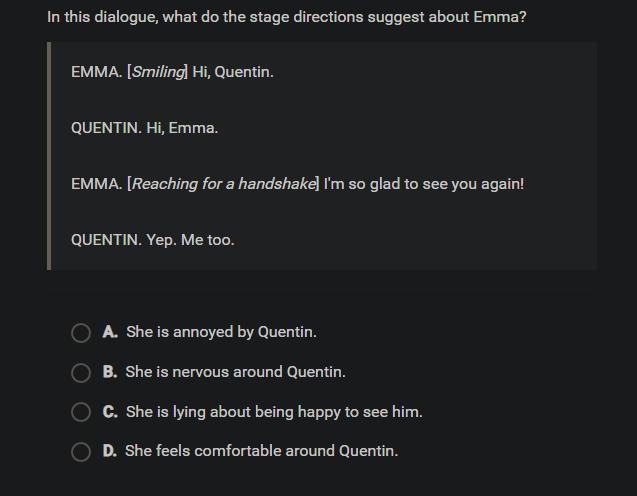
Task: Click the bold letter D label
Action: pos(110,451)
